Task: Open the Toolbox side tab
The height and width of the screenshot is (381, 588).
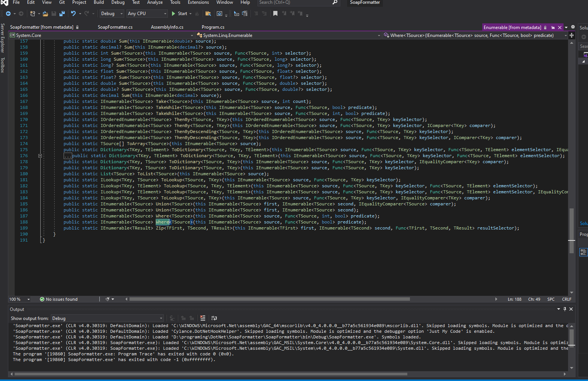Action: [x=3, y=65]
